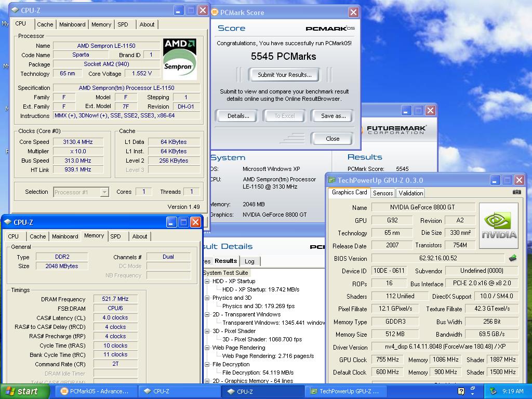This screenshot has height=399, width=532.
Task: Open the Log tab in PCMark results
Action: coord(249,261)
